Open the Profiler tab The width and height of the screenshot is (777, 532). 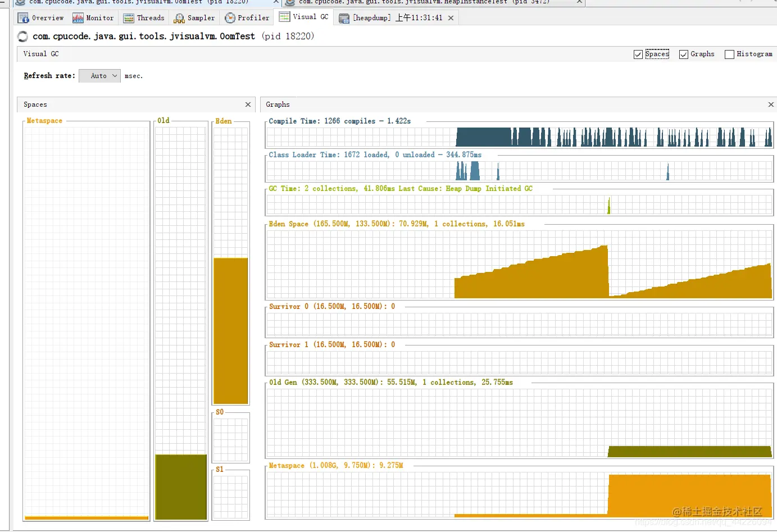[x=247, y=18]
